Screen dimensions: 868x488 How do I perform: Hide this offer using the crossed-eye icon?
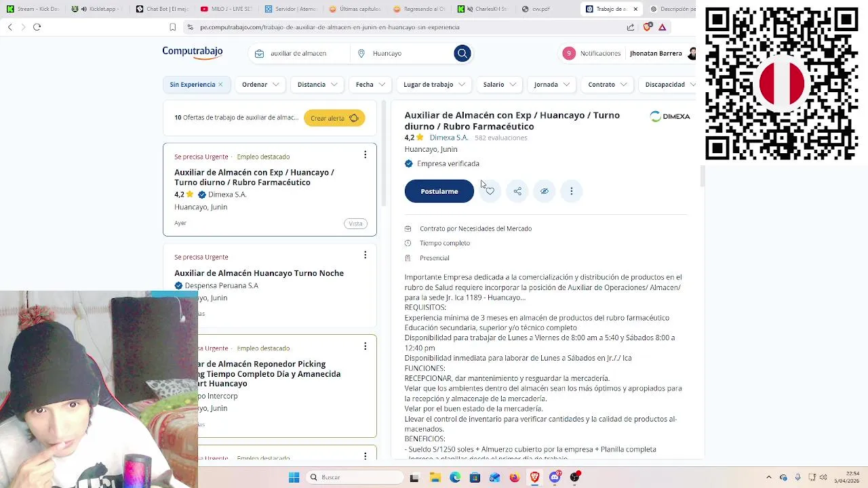pos(545,191)
